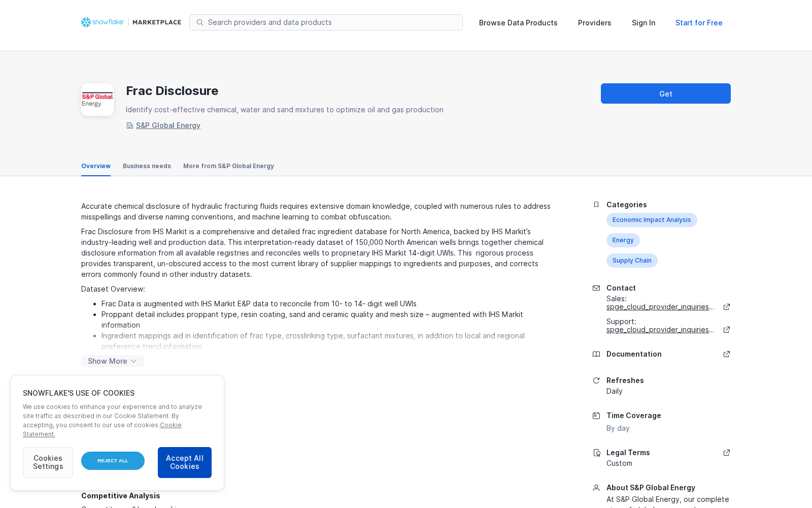Viewport: 812px width, 508px height.
Task: Click the Daily refresh value
Action: point(615,391)
